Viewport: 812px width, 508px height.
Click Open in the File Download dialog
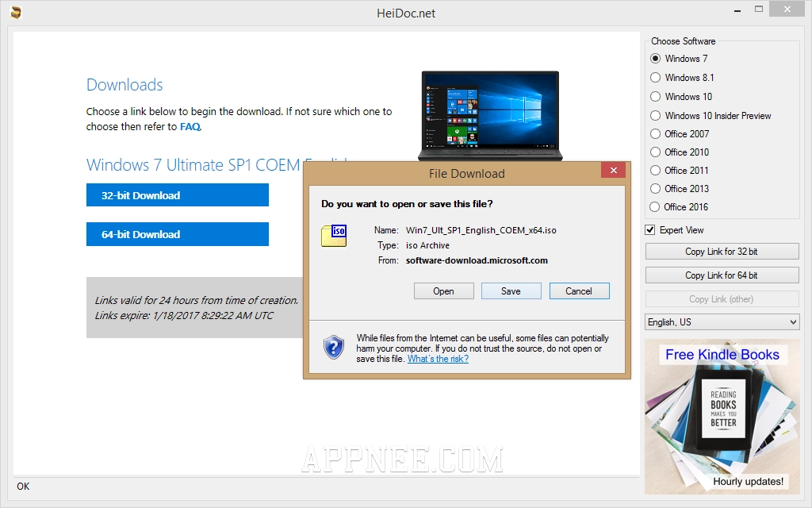coord(444,291)
